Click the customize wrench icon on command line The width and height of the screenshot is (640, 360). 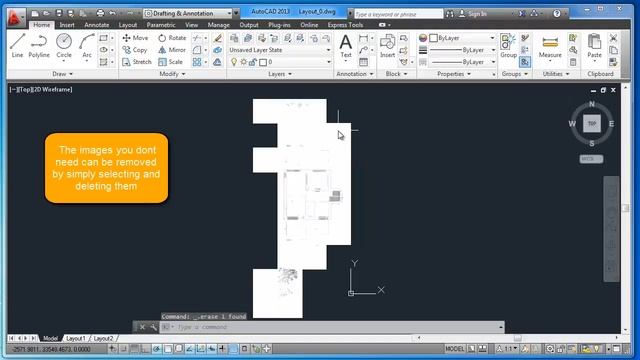click(153, 327)
